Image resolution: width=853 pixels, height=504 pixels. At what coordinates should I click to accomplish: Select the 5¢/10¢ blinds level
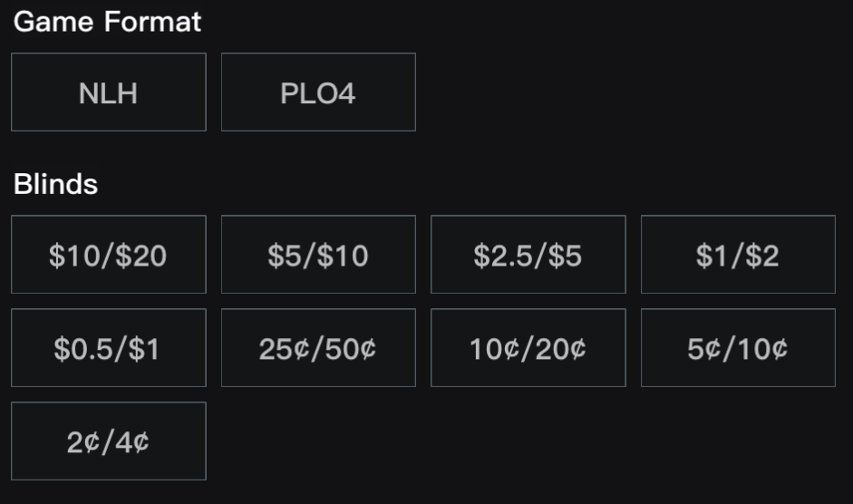click(x=738, y=348)
